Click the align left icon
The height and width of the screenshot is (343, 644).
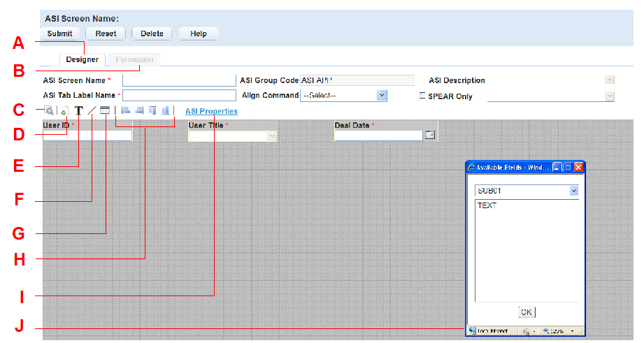point(126,110)
